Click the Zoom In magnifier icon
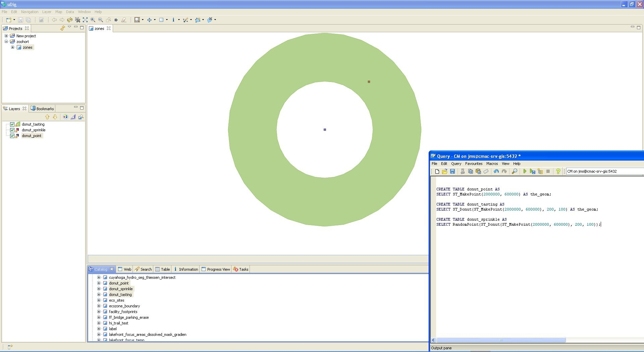644x352 pixels. (x=93, y=20)
